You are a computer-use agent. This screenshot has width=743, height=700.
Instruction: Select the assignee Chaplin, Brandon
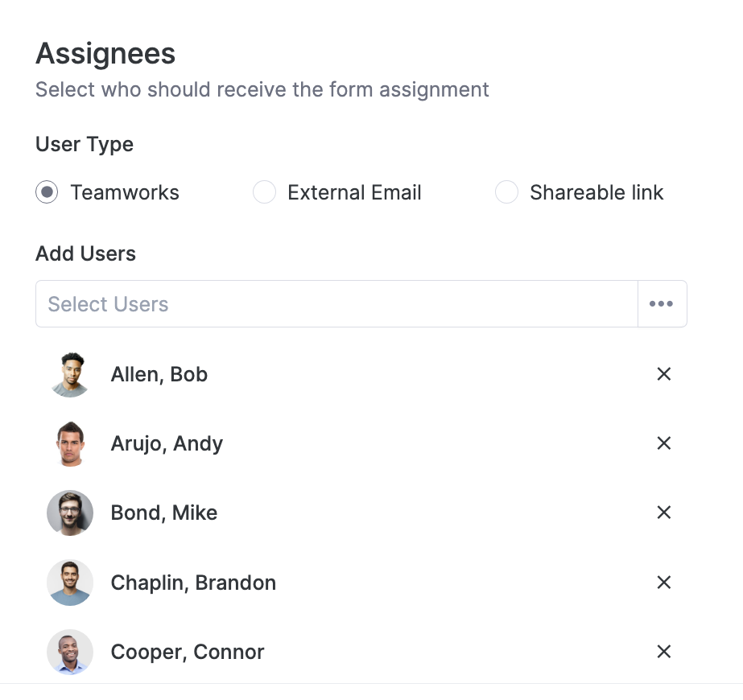coord(193,583)
